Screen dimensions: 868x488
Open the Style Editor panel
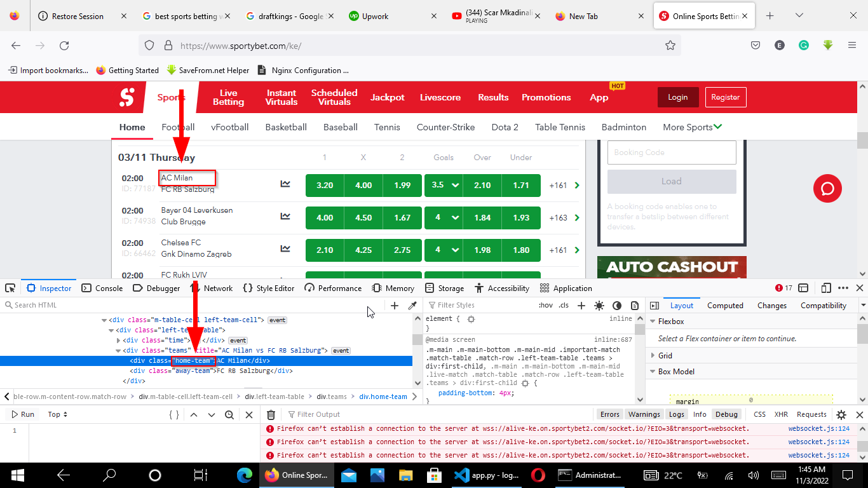269,288
